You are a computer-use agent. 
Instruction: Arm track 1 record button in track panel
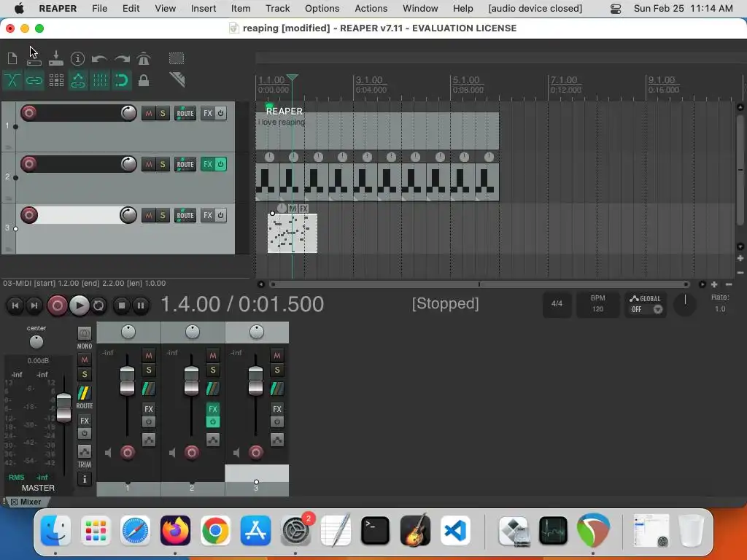tap(29, 113)
